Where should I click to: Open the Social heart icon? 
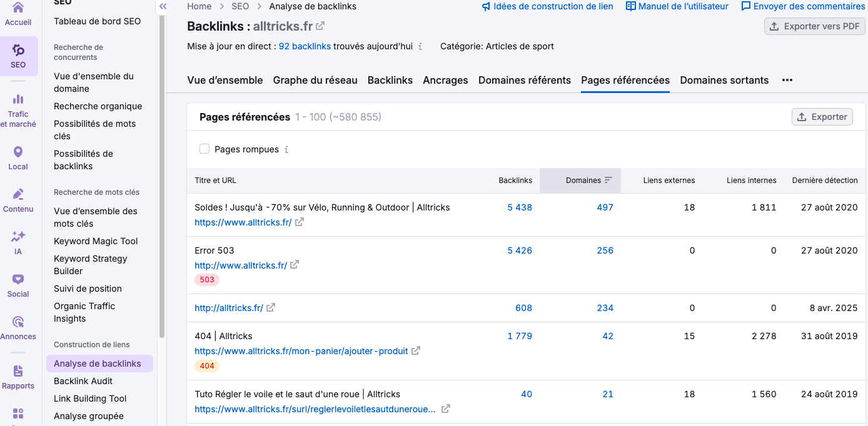[18, 279]
